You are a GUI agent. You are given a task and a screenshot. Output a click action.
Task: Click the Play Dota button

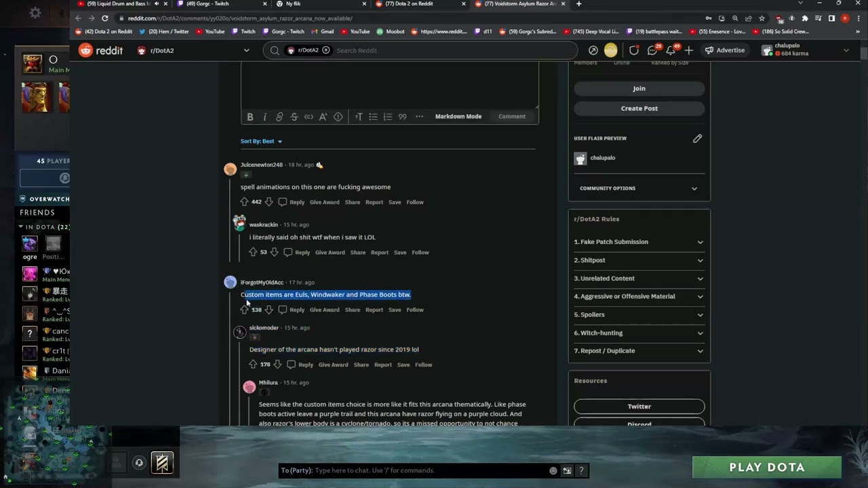pos(767,468)
